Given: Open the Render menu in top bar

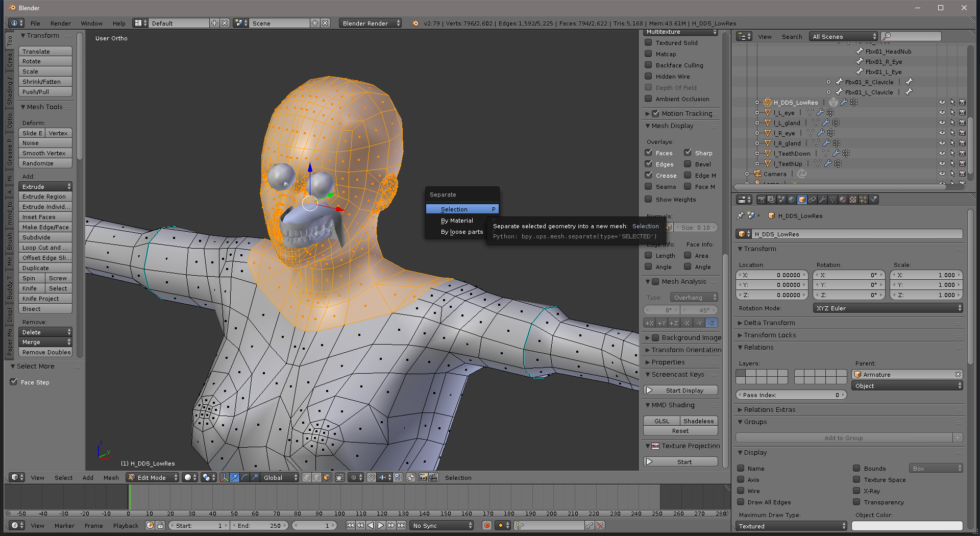Looking at the screenshot, I should point(61,23).
